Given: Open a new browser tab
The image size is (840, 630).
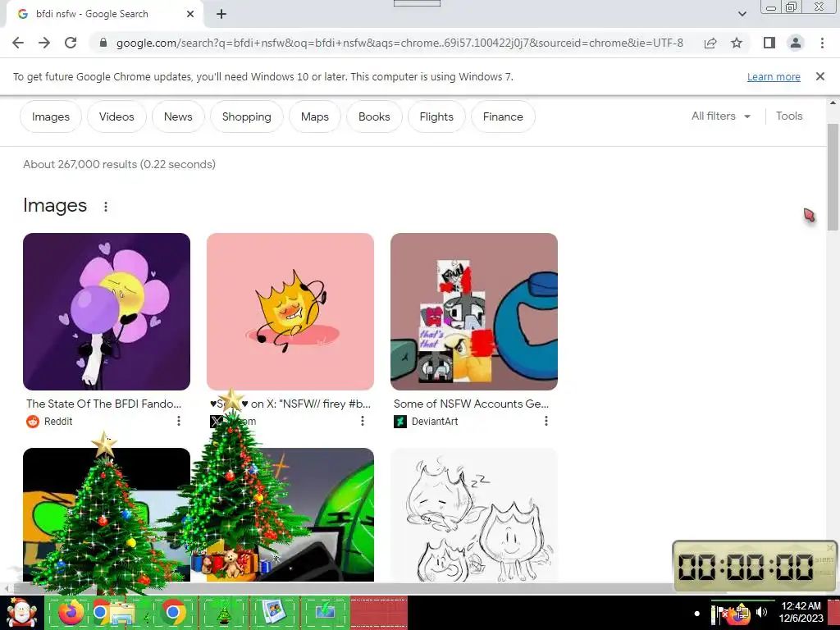Looking at the screenshot, I should pyautogui.click(x=221, y=14).
